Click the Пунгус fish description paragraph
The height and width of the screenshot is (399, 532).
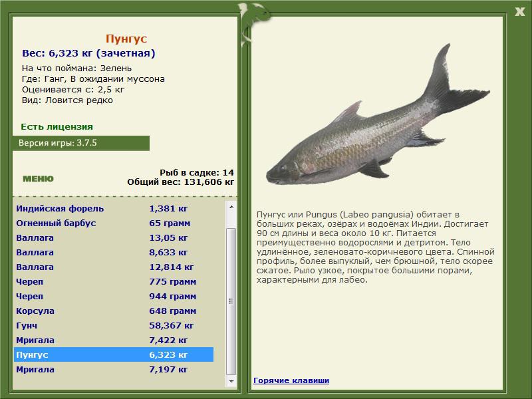point(375,247)
